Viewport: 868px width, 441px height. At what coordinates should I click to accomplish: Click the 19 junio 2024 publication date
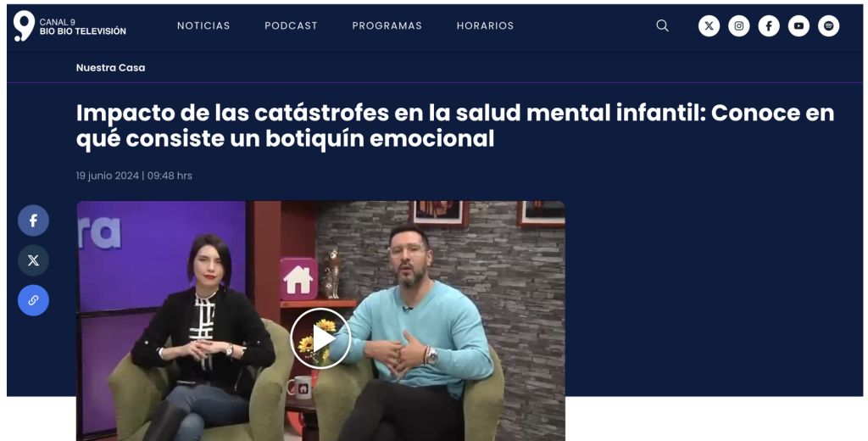108,176
